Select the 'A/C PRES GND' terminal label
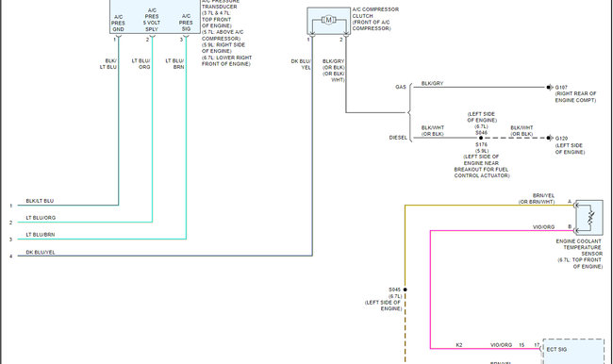Screen dimensions: 613x364 (x=118, y=23)
